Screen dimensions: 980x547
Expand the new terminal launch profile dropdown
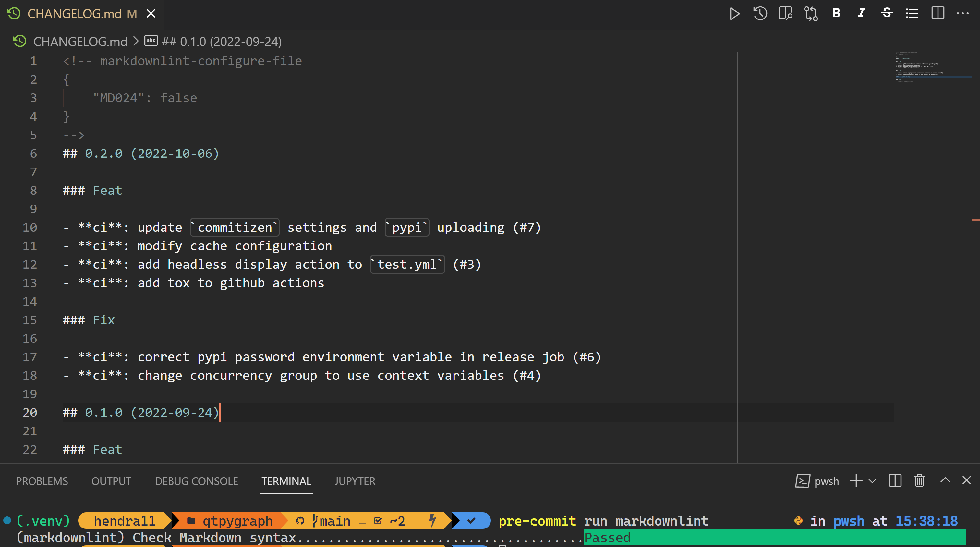pyautogui.click(x=872, y=481)
